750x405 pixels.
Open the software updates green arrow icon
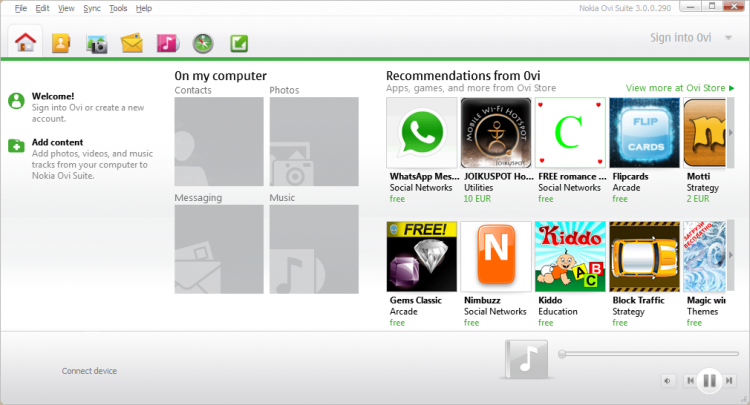[x=239, y=43]
